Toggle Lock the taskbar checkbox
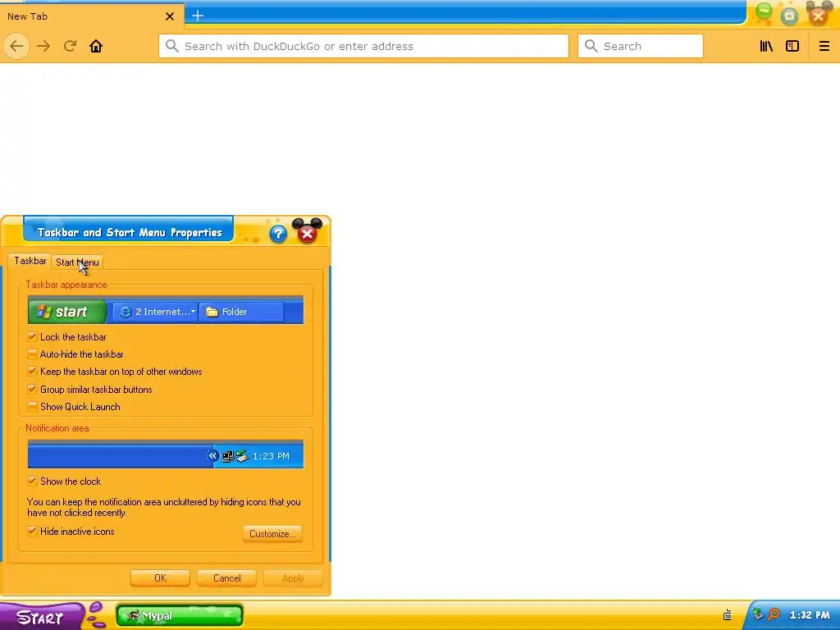 click(32, 337)
